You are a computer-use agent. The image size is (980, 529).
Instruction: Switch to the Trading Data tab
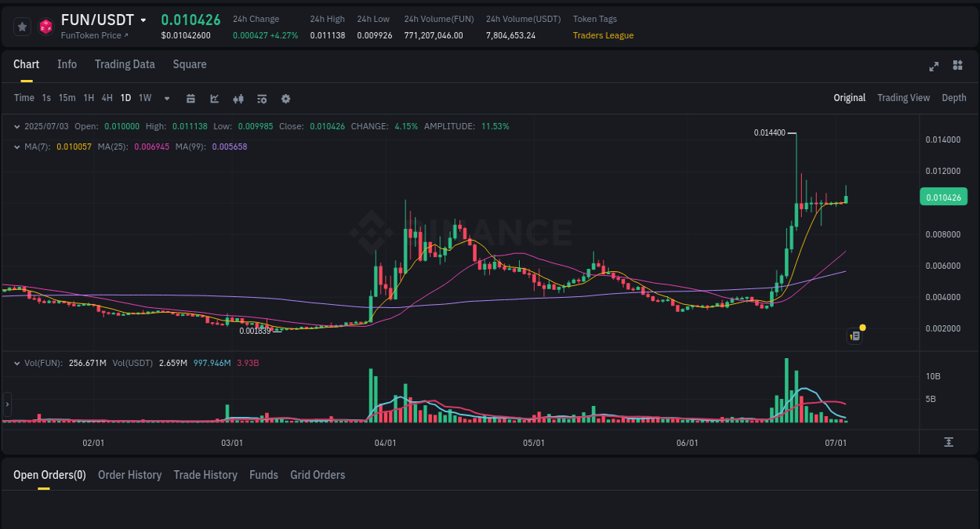pyautogui.click(x=125, y=64)
